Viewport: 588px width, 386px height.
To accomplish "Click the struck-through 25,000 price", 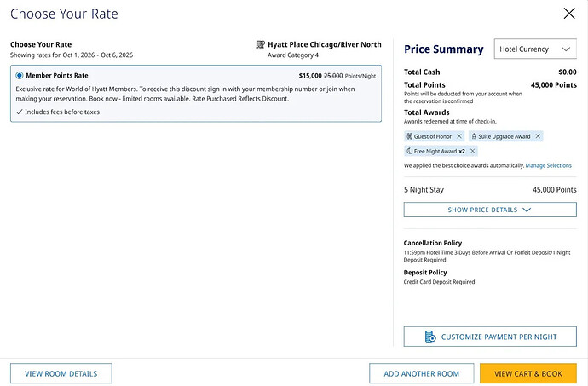I will click(333, 76).
